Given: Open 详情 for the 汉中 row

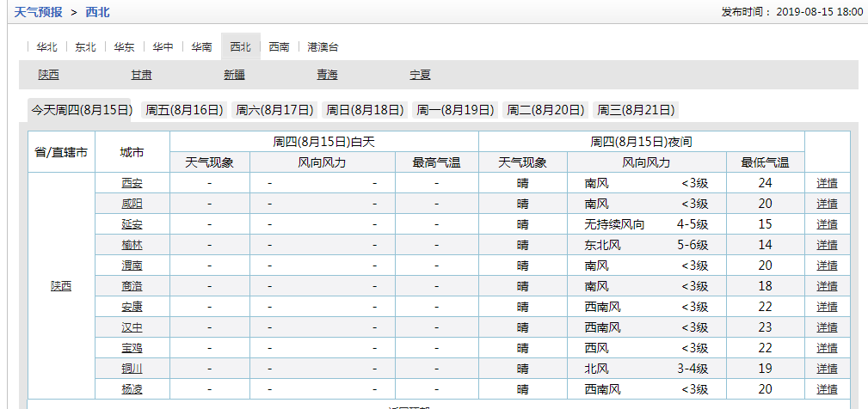Looking at the screenshot, I should point(827,327).
